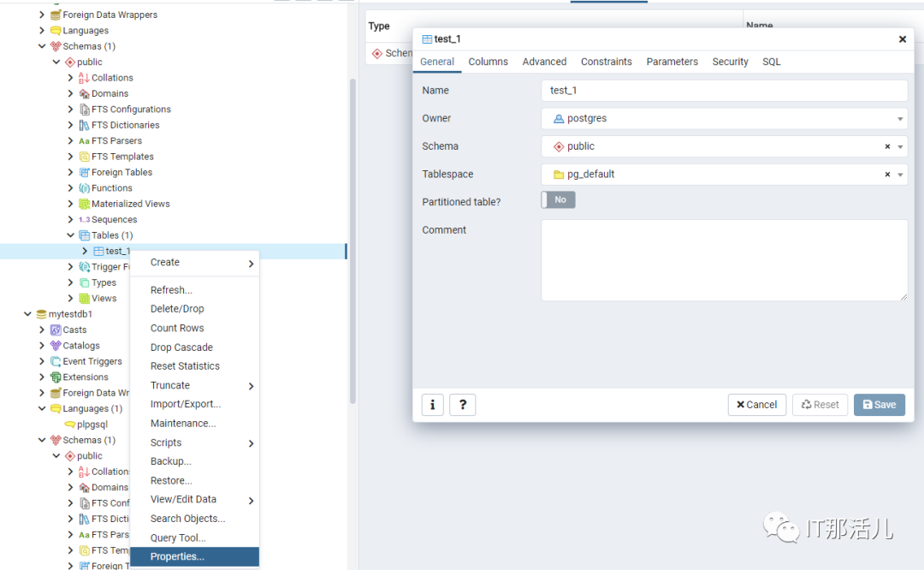Click the mytestdb1 database icon

click(x=41, y=314)
